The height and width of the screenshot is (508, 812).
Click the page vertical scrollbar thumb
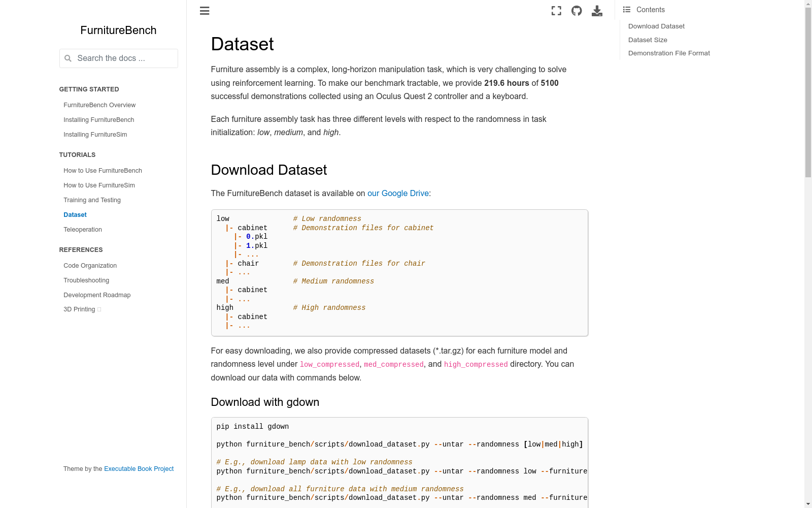808,92
